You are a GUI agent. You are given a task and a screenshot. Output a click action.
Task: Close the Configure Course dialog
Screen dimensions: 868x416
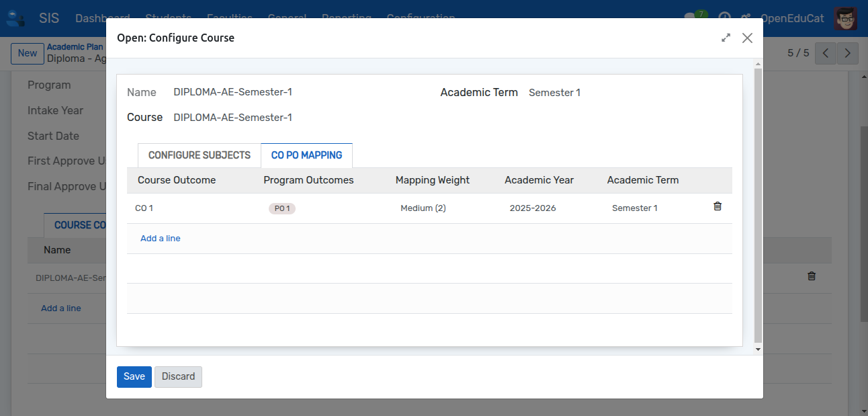click(747, 38)
